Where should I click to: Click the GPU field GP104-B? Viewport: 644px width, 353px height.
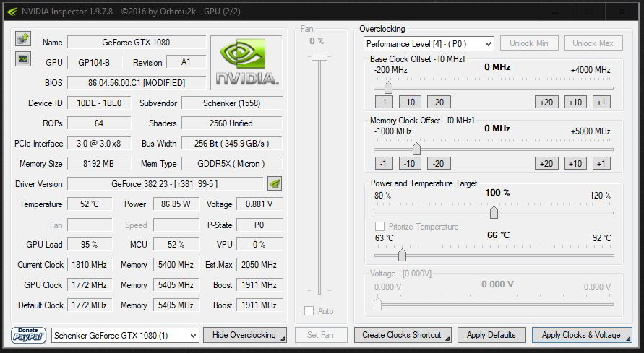[x=95, y=63]
